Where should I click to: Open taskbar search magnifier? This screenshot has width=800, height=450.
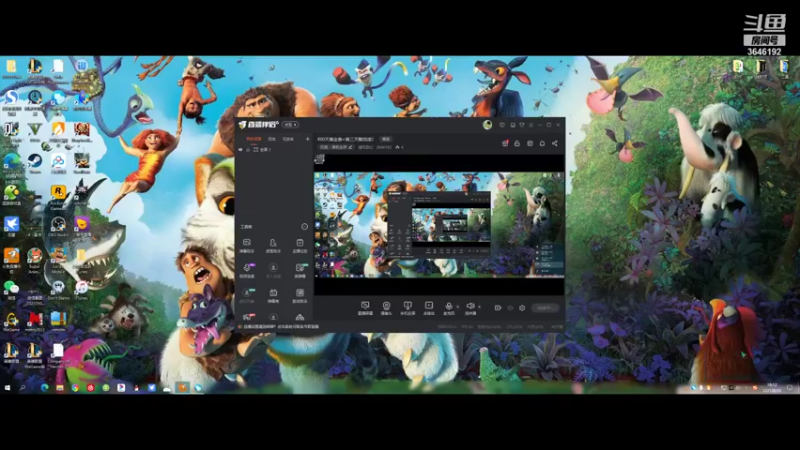(23, 388)
